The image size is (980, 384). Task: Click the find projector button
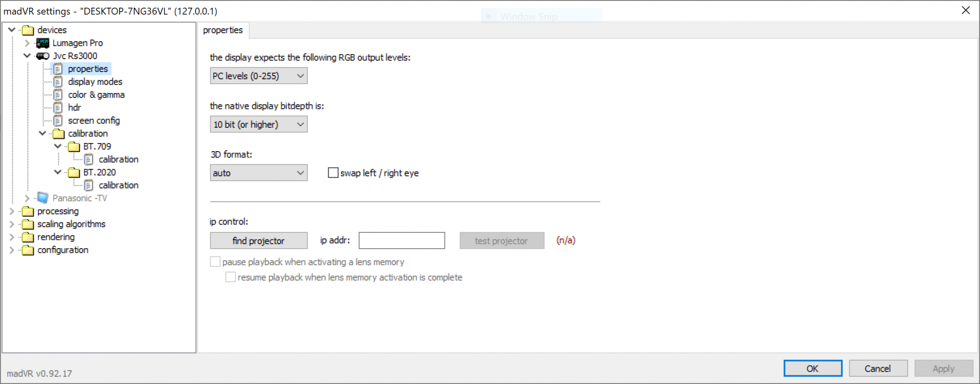pyautogui.click(x=259, y=241)
